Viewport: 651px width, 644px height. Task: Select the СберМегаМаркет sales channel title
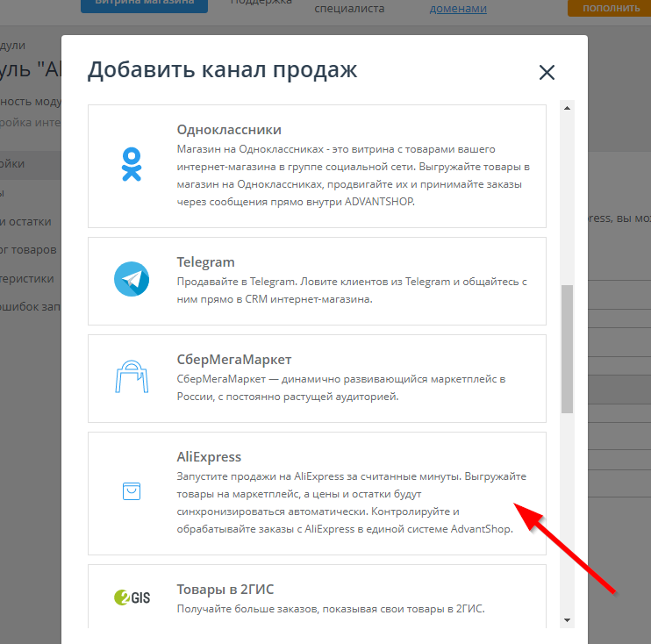(234, 359)
